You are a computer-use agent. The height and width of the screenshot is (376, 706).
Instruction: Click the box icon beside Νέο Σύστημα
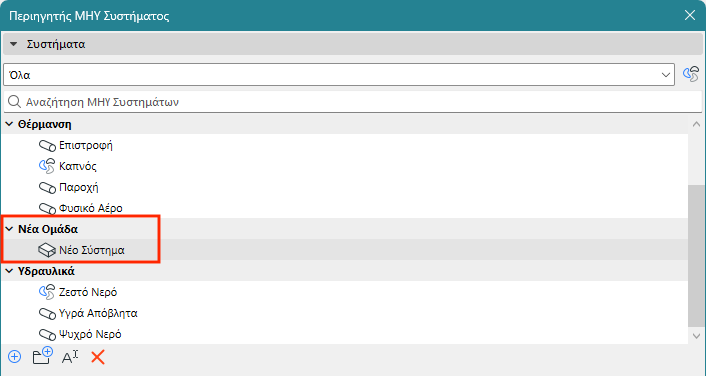click(47, 250)
